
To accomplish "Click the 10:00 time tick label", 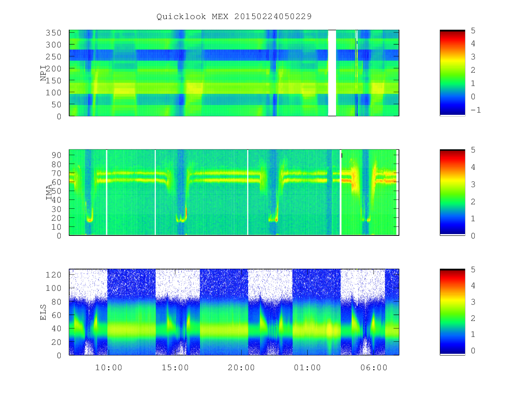I will pyautogui.click(x=109, y=368).
